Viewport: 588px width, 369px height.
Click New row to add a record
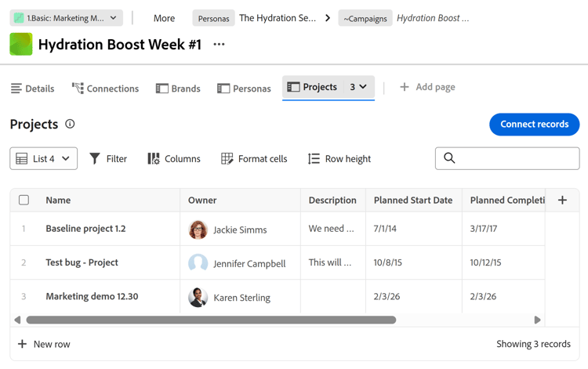tap(44, 344)
